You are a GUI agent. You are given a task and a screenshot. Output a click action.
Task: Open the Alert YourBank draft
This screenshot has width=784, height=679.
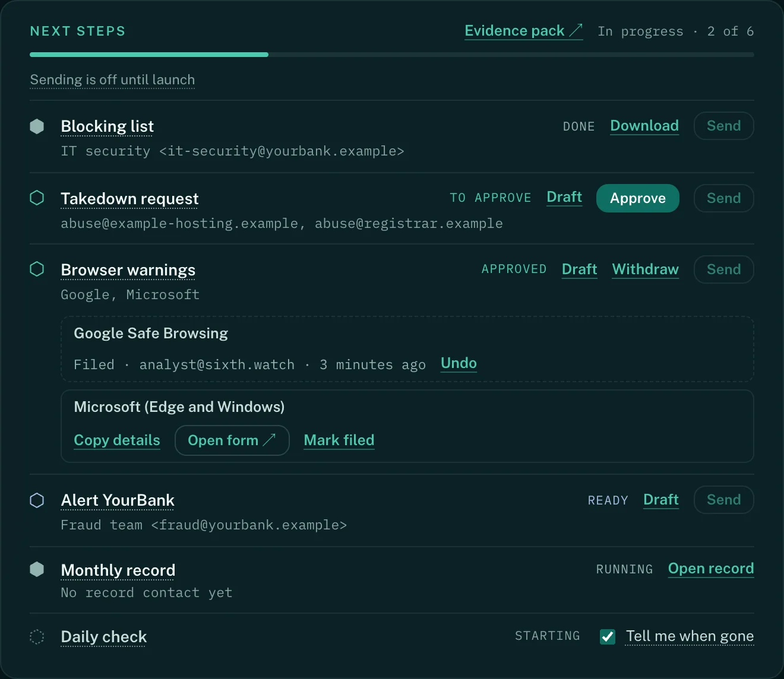point(661,500)
